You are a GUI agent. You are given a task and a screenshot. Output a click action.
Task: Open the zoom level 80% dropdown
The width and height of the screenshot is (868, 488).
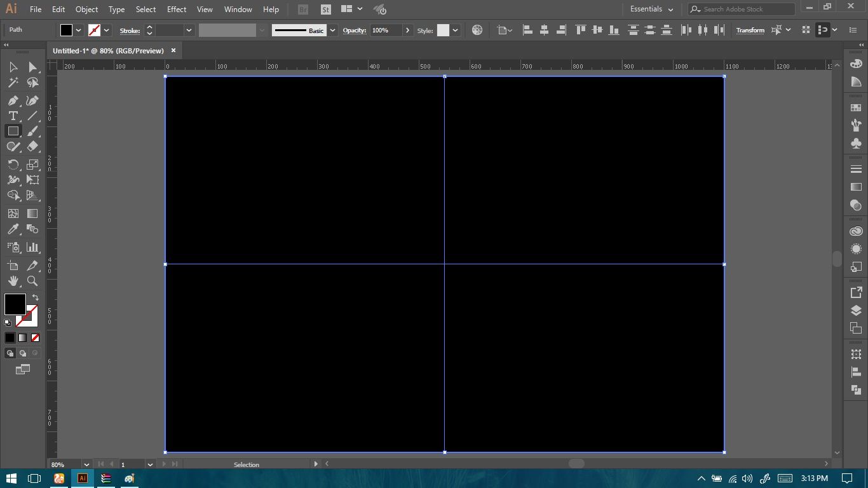[86, 464]
